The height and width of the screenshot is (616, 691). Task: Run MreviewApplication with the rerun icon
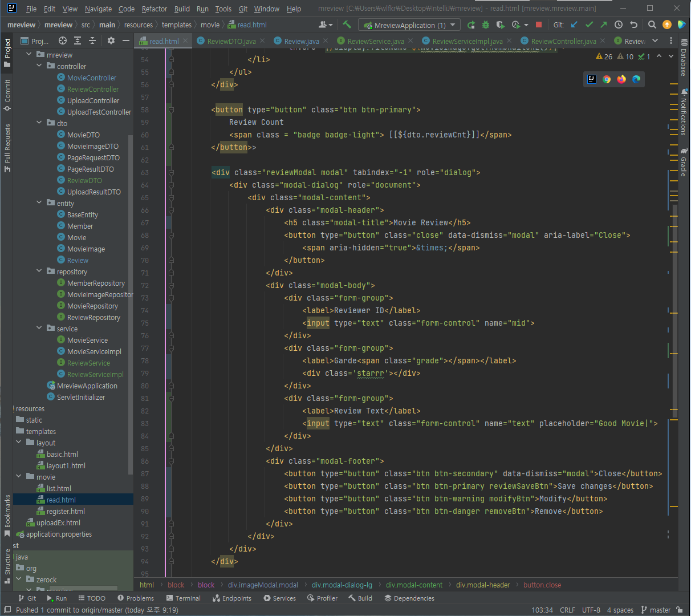click(471, 25)
